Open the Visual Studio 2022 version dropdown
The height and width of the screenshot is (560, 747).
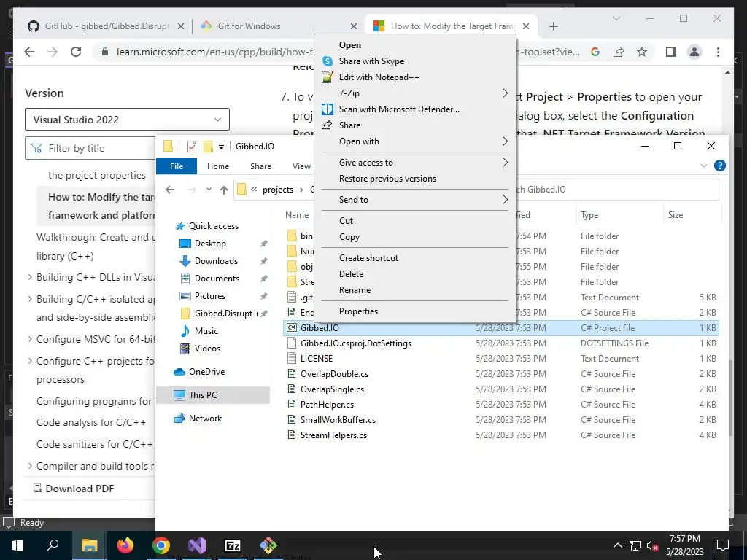[x=127, y=120]
